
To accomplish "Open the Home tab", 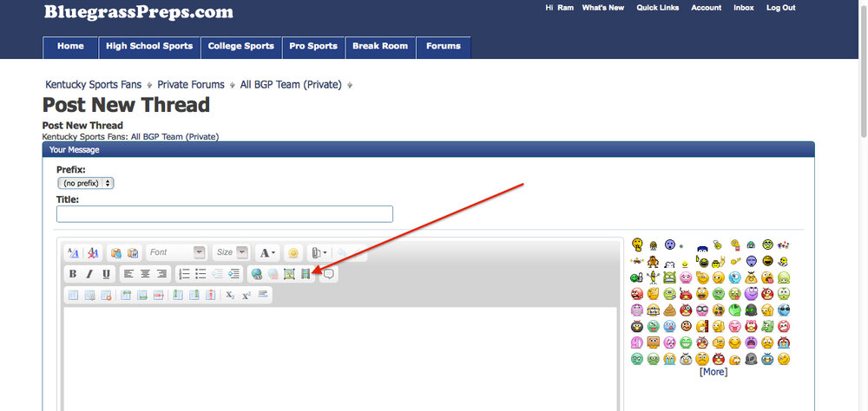I will coord(70,47).
